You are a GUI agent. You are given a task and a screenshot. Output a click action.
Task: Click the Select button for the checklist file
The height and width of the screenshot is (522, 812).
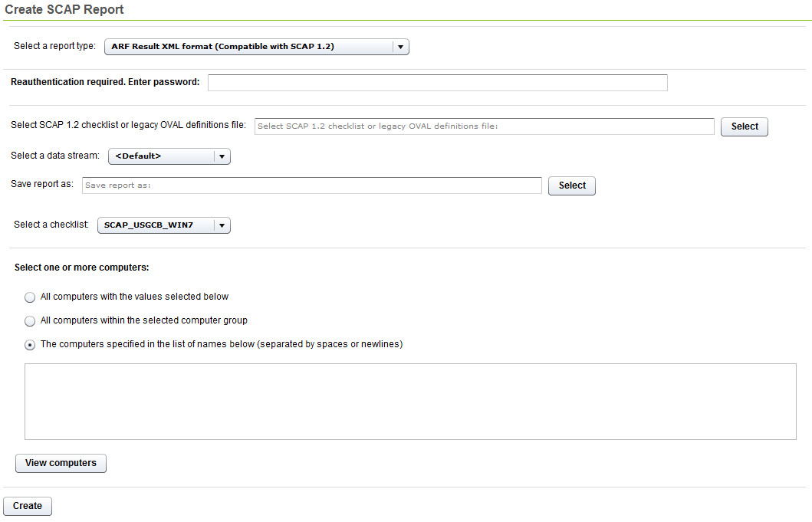point(744,126)
